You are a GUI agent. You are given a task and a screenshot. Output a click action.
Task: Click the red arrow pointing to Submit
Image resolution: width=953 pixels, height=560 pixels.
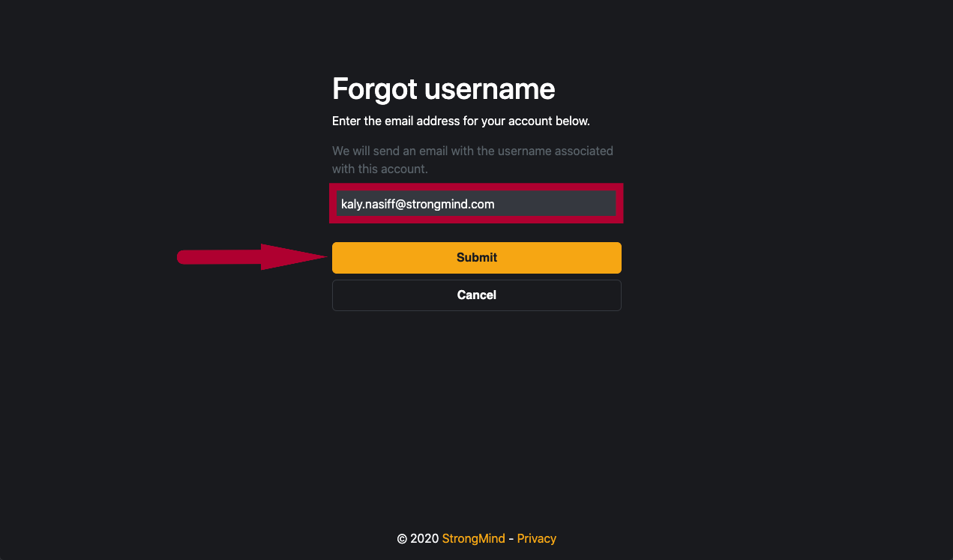[x=253, y=257]
